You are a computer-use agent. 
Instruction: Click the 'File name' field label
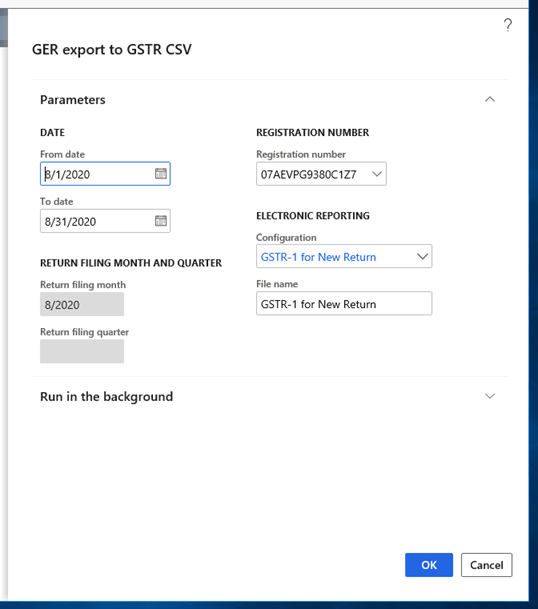[277, 284]
